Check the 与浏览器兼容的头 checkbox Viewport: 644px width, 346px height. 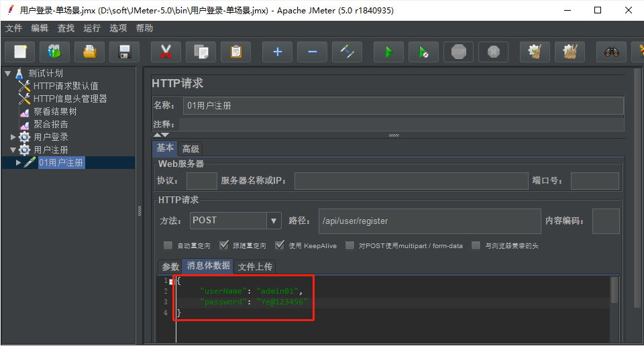[476, 245]
